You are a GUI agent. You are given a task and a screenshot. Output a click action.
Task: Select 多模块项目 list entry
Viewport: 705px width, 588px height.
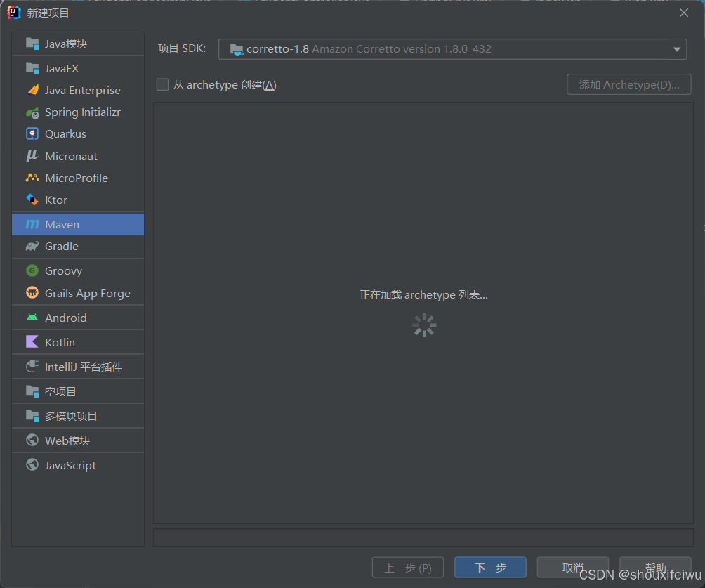tap(78, 416)
